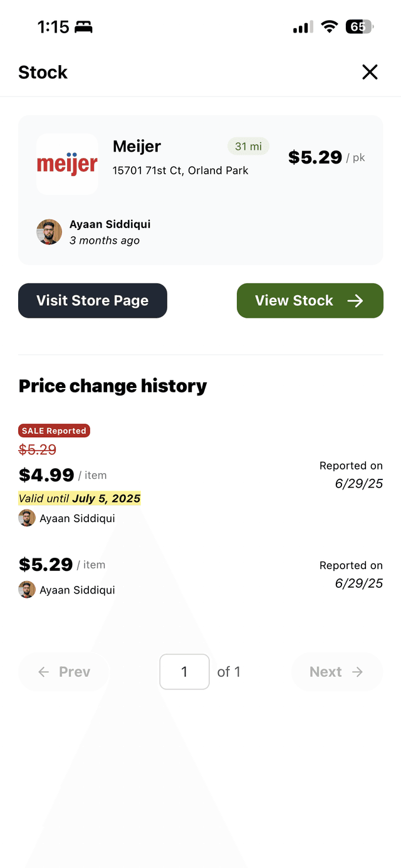Tap the 31 mi distance badge

[248, 146]
